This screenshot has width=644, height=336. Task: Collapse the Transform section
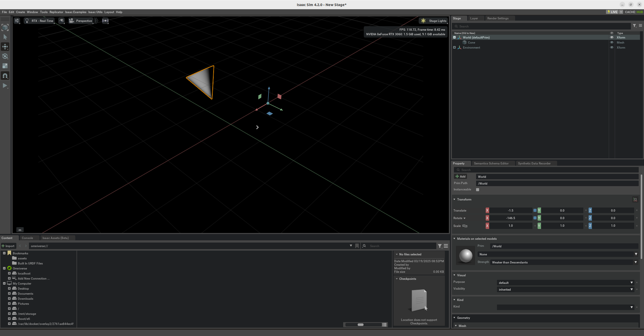[x=454, y=199]
